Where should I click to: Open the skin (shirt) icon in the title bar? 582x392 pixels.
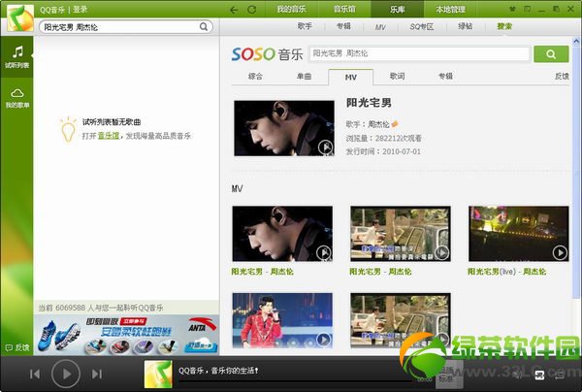coord(512,9)
